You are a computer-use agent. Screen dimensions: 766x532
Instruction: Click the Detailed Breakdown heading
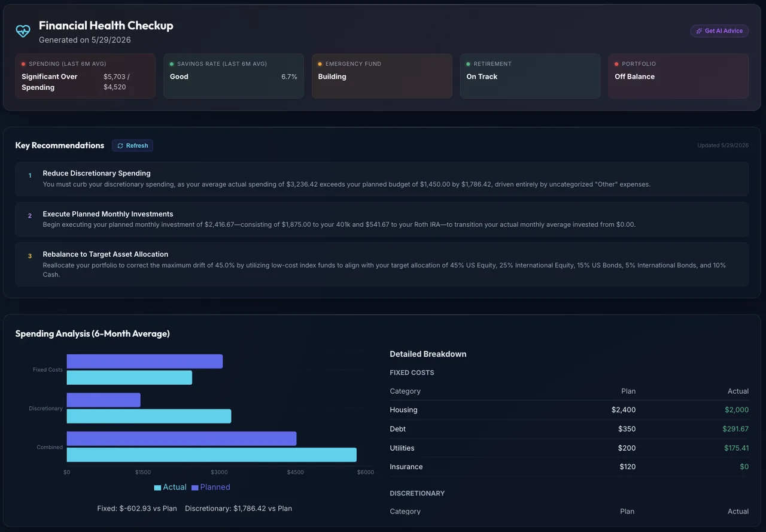(x=428, y=354)
